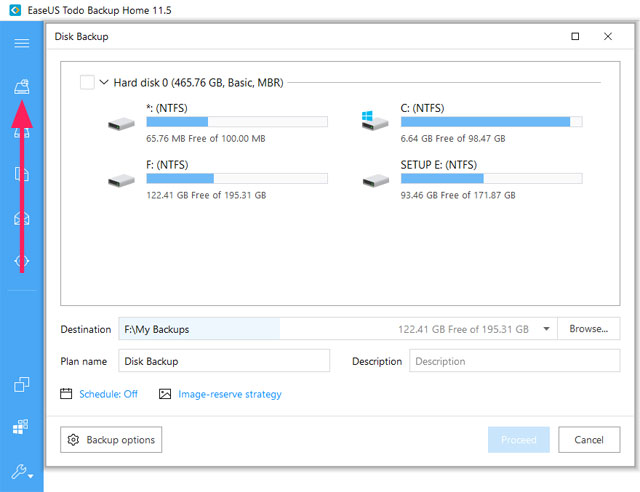Open the Destination dropdown arrow

pos(546,329)
